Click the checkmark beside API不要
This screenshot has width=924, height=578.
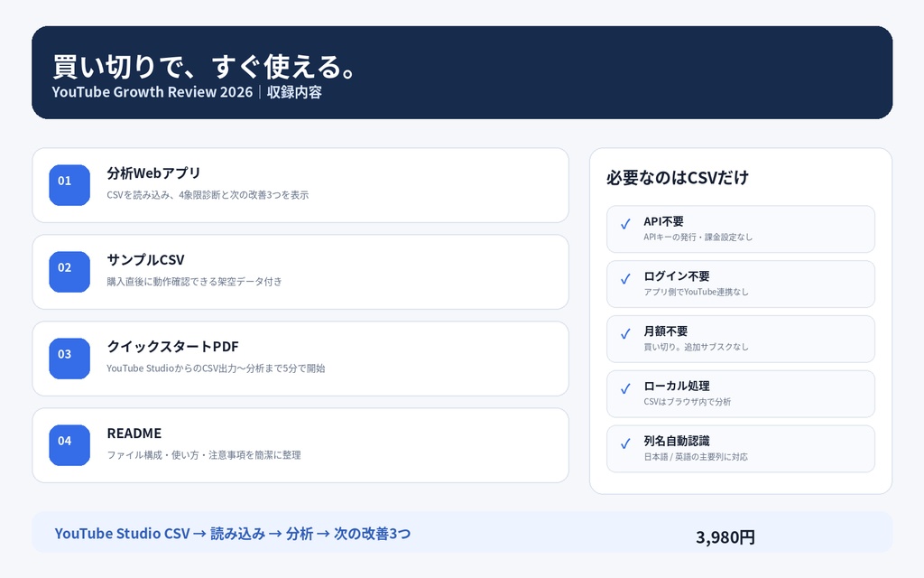(625, 224)
